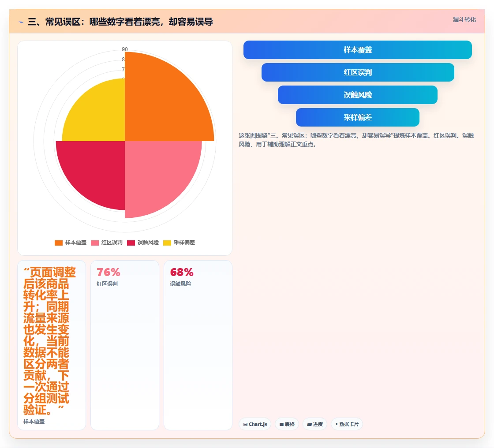Click the orange 样本覆盖 legend swatch
Viewport: 494px width, 448px height.
pos(59,243)
